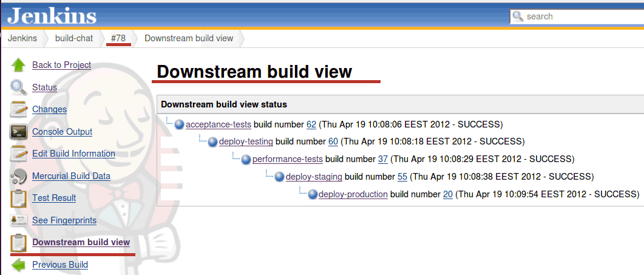
Task: Click blue status ball beside deploy-production
Action: 313,194
